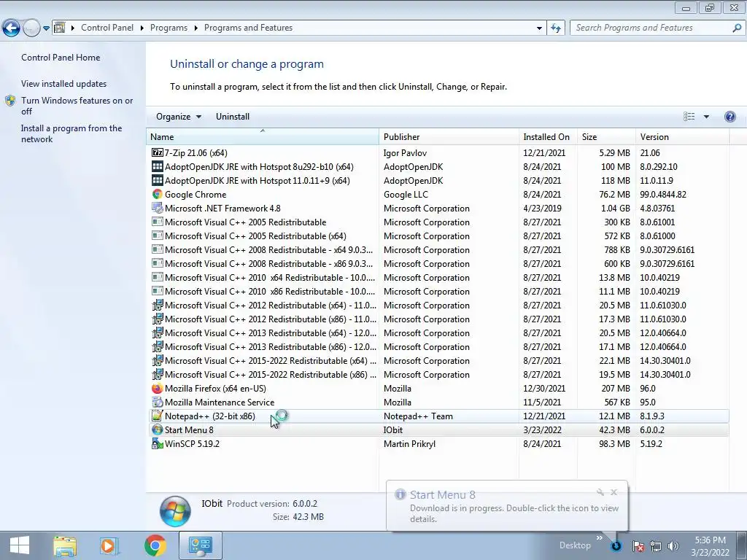
Task: Open Google Chrome from the taskbar
Action: pyautogui.click(x=155, y=545)
